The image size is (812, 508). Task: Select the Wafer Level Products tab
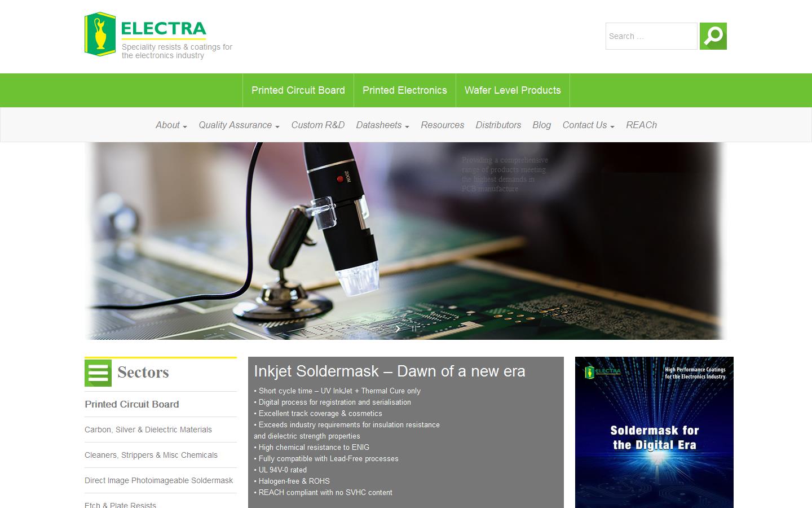pyautogui.click(x=512, y=90)
